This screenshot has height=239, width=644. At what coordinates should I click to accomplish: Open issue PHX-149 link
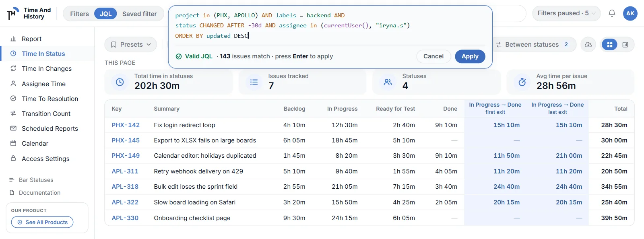[x=126, y=156]
